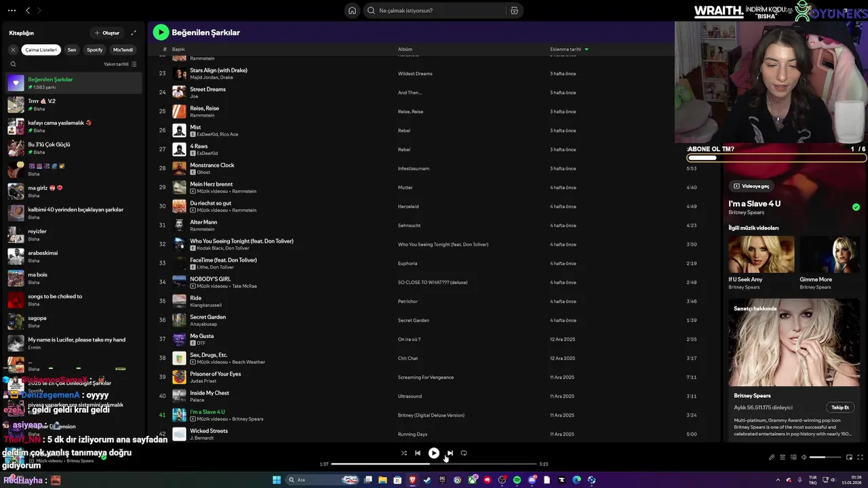The height and width of the screenshot is (488, 868).
Task: Open Steam from the taskbar
Action: 427,480
